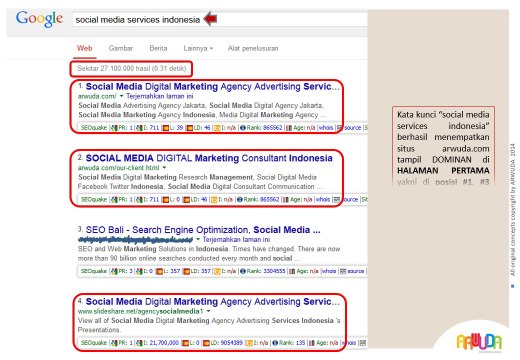
Task: Click links icon before L: 357
Action: click(x=159, y=271)
